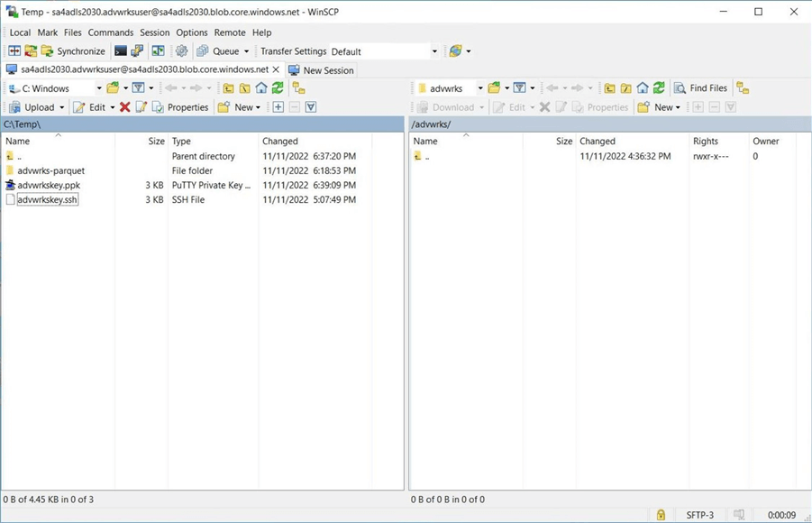Click the Preferences gear icon
The image size is (812, 523).
(181, 51)
